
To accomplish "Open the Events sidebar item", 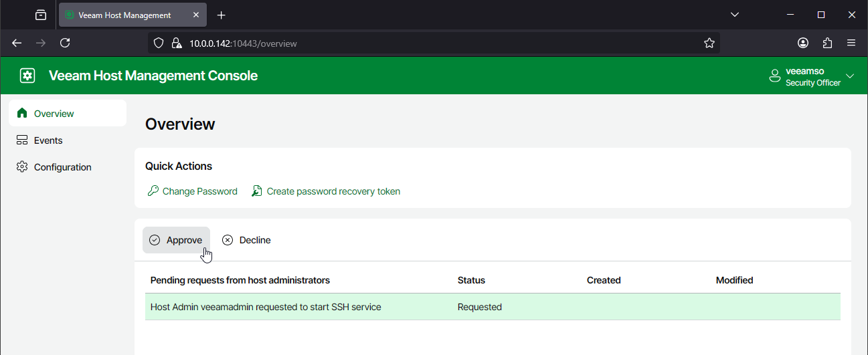I will [68, 140].
